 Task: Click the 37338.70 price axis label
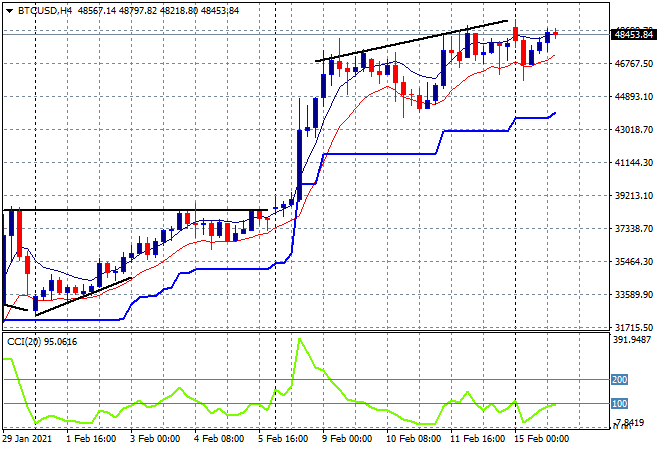[x=634, y=229]
